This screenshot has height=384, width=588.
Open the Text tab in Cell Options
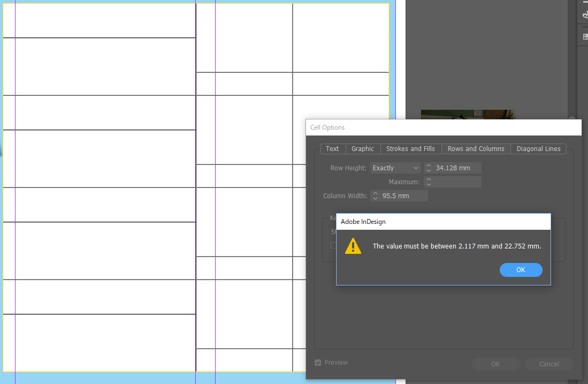(332, 148)
